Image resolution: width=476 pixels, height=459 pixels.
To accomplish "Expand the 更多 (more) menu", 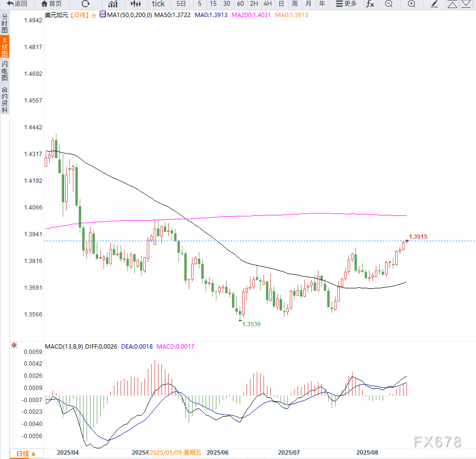I will [x=346, y=4].
